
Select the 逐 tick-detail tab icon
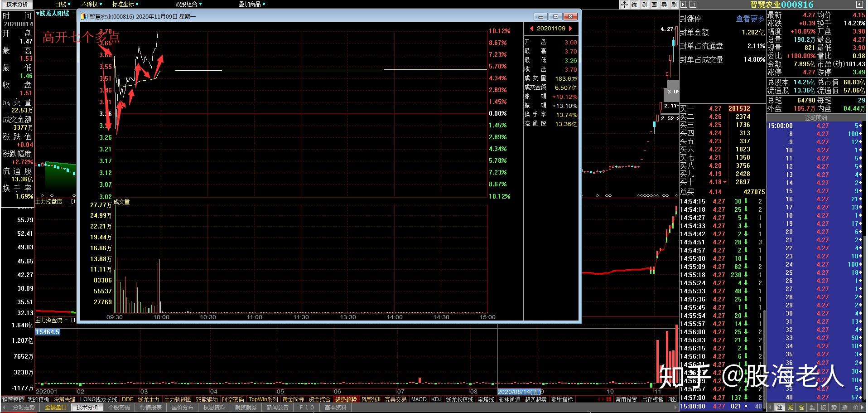tap(780, 408)
